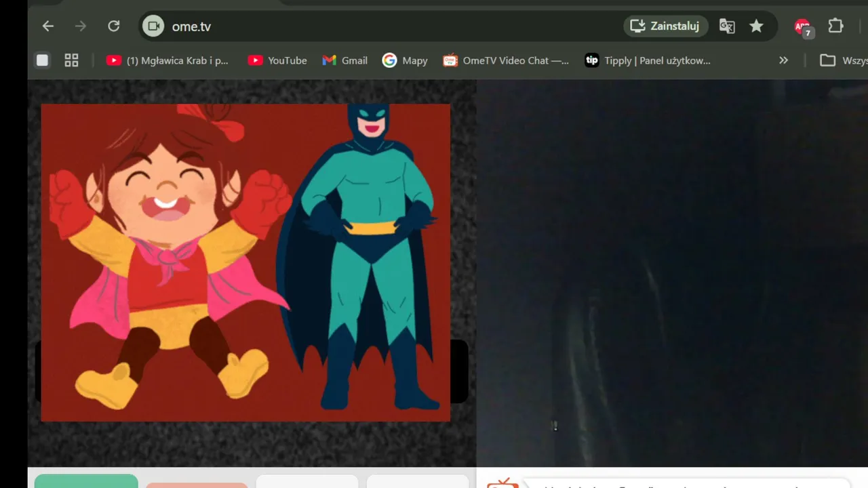Image resolution: width=868 pixels, height=488 pixels.
Task: Go back to the previous page
Action: 47,26
